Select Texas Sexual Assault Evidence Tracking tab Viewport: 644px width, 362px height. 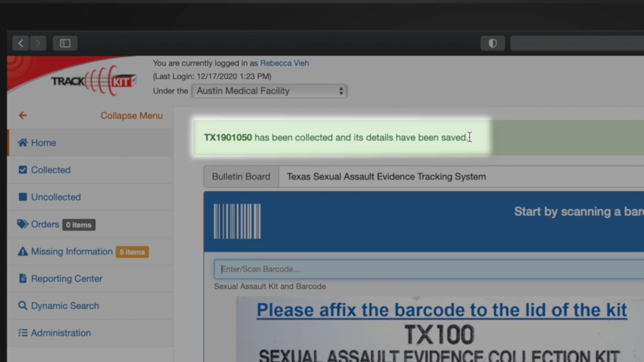pos(386,177)
